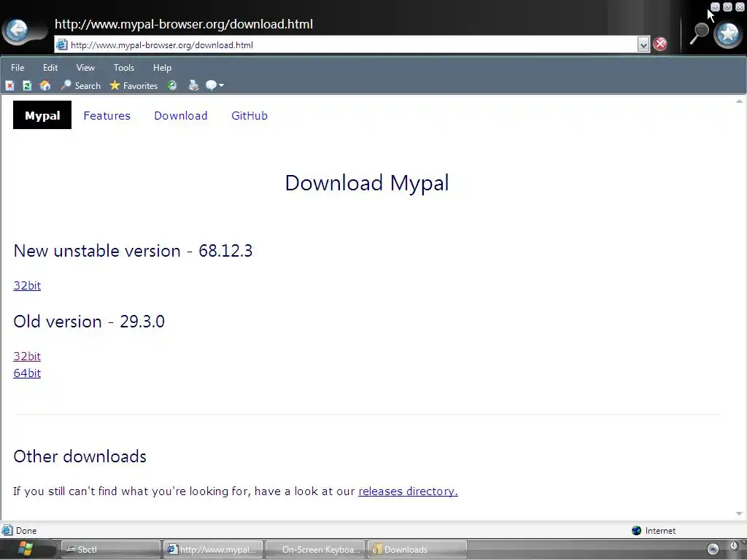Click the page scrollbar down arrow
The width and height of the screenshot is (747, 560).
tap(740, 513)
